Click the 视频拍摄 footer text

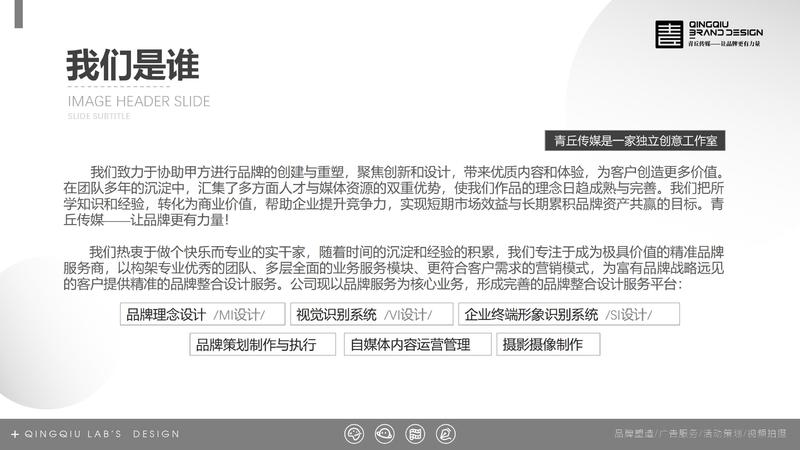(767, 434)
